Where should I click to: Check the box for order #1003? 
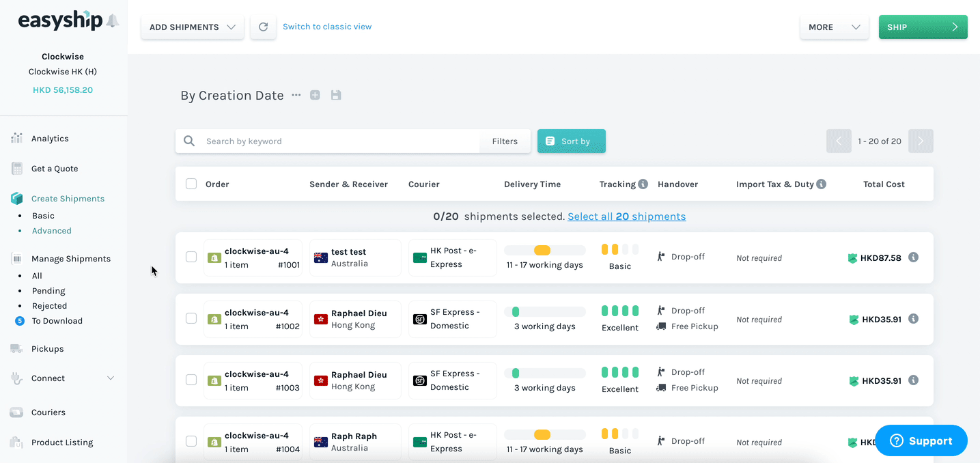tap(191, 380)
